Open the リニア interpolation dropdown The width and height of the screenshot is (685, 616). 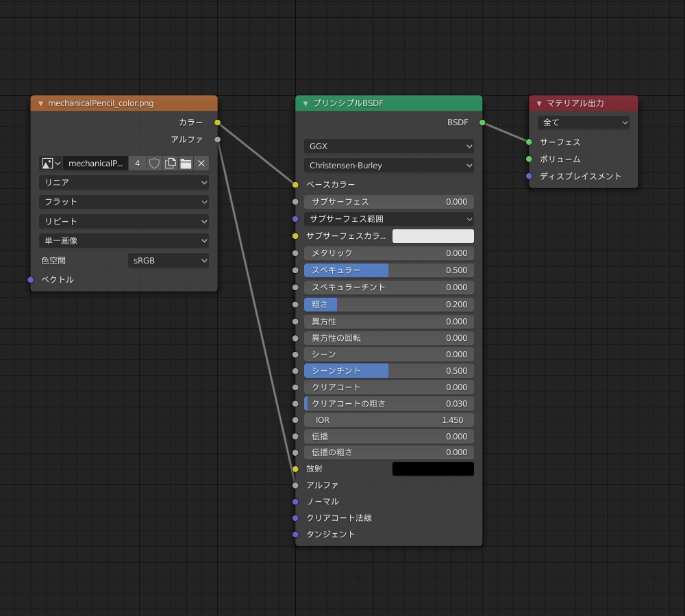click(x=124, y=183)
